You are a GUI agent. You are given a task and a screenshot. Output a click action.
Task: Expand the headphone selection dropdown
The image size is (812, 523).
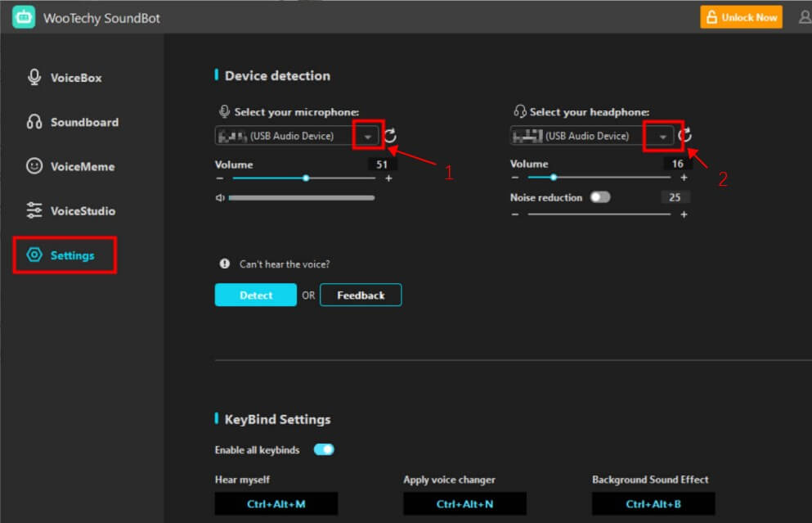click(663, 136)
